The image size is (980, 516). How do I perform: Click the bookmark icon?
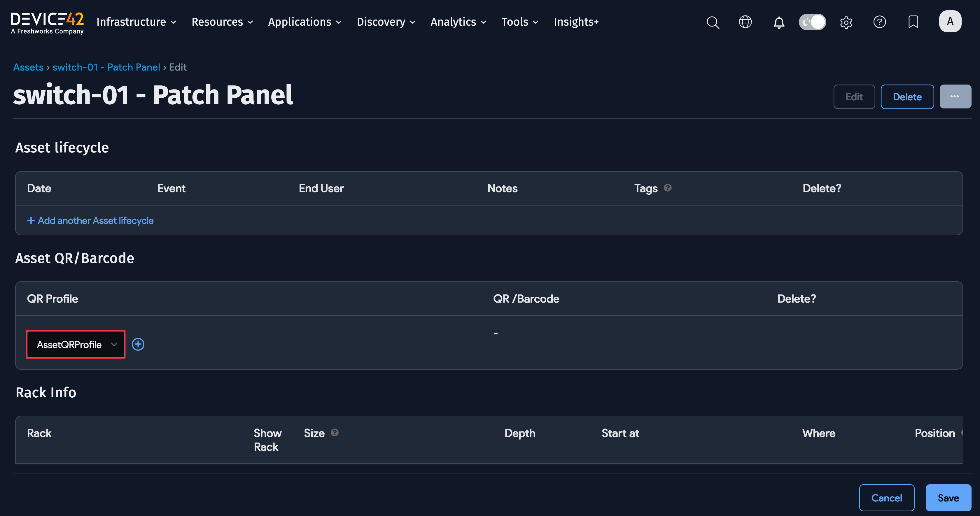pos(913,22)
